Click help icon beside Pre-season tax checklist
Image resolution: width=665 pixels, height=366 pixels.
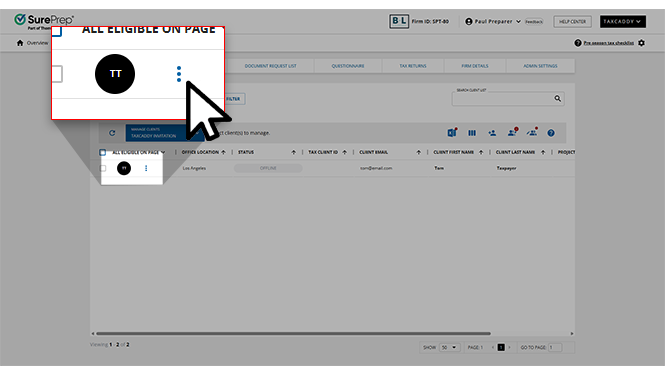[578, 43]
